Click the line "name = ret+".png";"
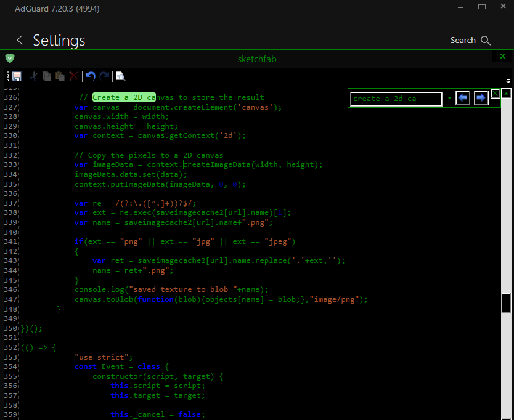 (133, 270)
